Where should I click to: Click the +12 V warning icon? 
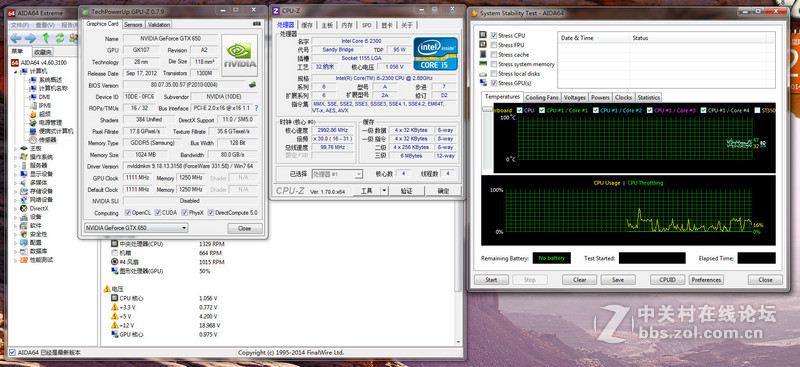pyautogui.click(x=115, y=325)
